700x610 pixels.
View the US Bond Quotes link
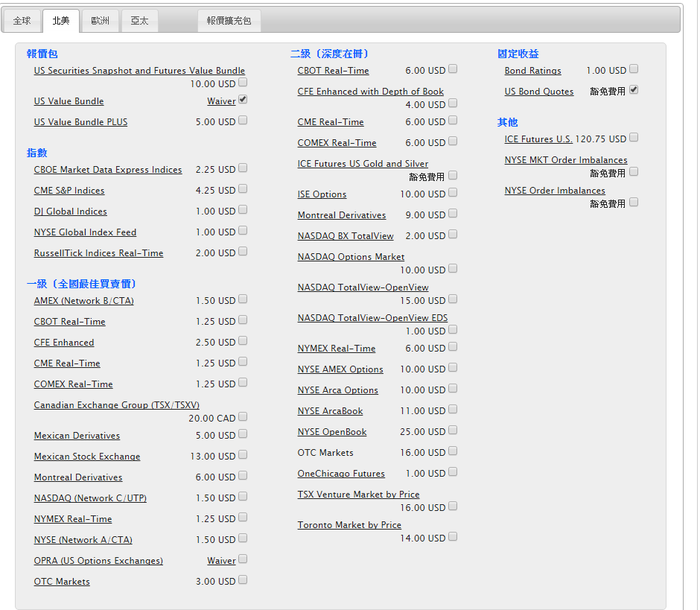(x=539, y=92)
